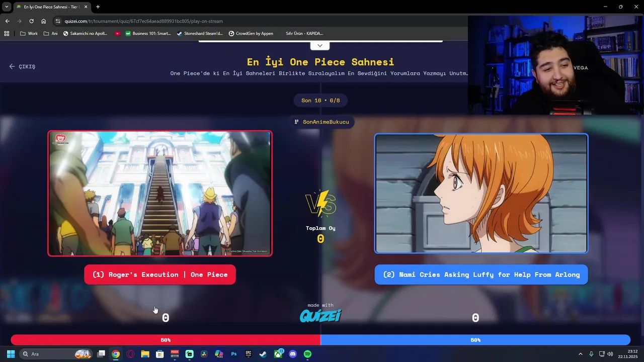This screenshot has height=362, width=644.
Task: Click the ÇIKIŞ exit button
Action: click(x=22, y=66)
